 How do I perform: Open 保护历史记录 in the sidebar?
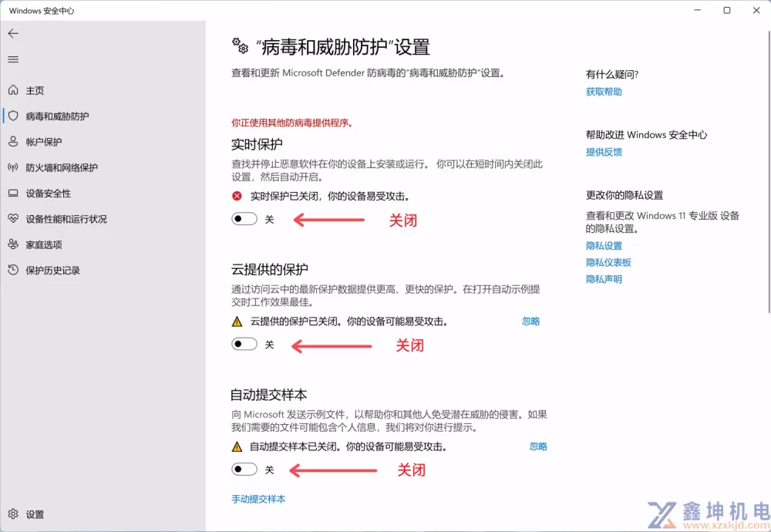[103, 270]
